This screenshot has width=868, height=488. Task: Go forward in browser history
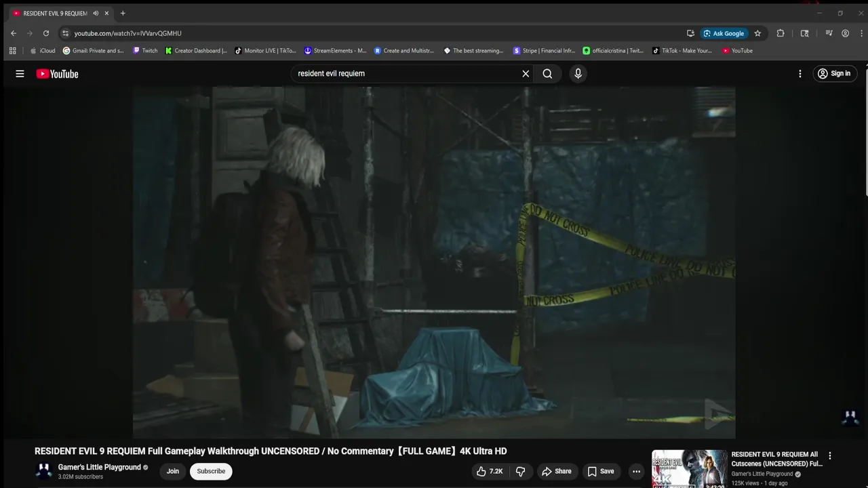tap(29, 33)
